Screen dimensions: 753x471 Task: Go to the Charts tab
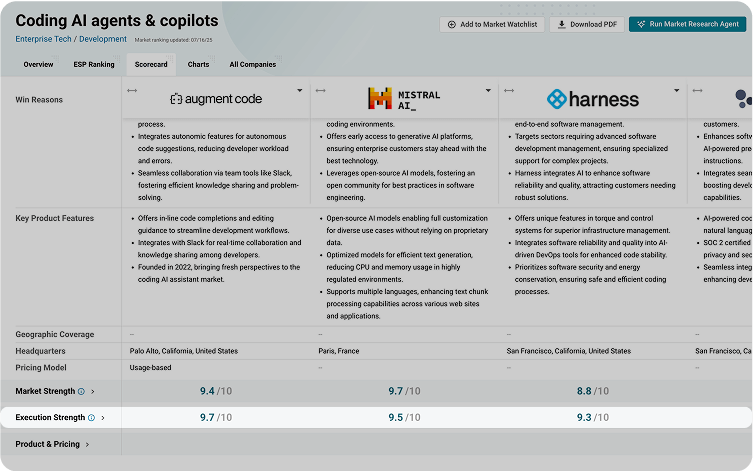(x=198, y=64)
